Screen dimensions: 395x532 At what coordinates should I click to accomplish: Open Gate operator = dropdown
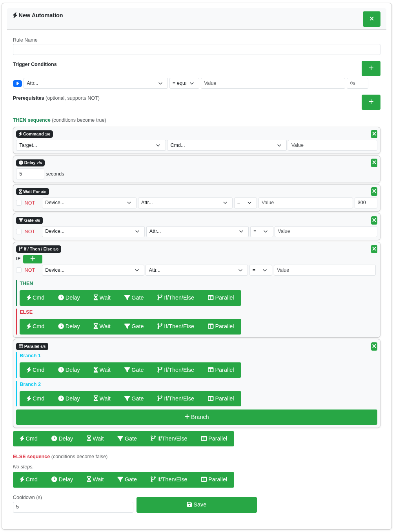pyautogui.click(x=262, y=231)
